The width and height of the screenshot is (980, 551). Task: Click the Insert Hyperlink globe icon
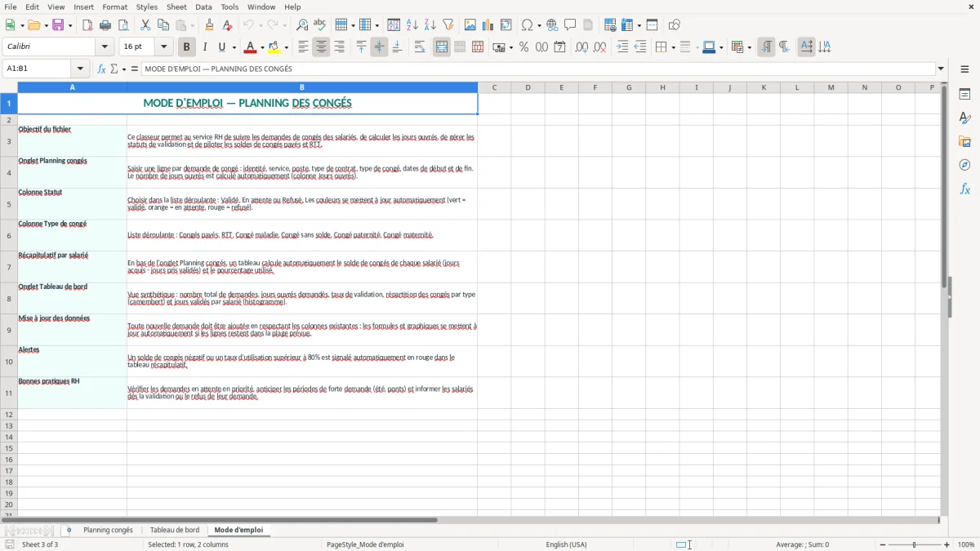[x=552, y=25]
